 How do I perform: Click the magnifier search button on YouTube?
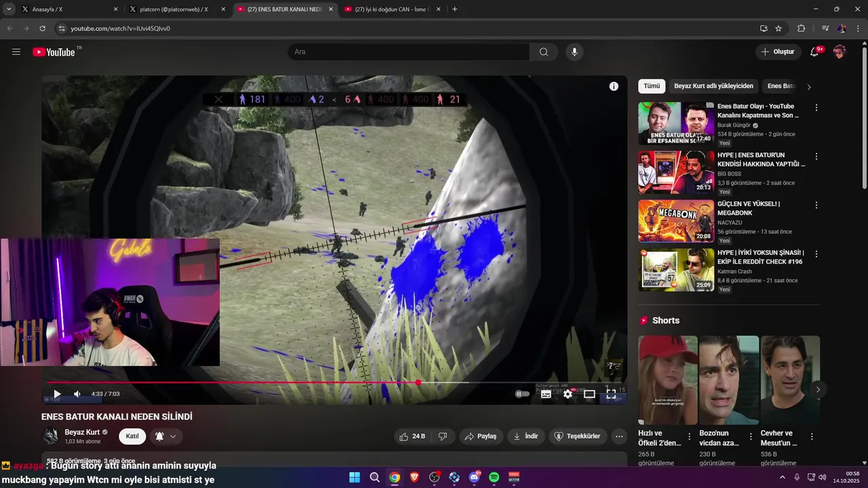coord(544,52)
